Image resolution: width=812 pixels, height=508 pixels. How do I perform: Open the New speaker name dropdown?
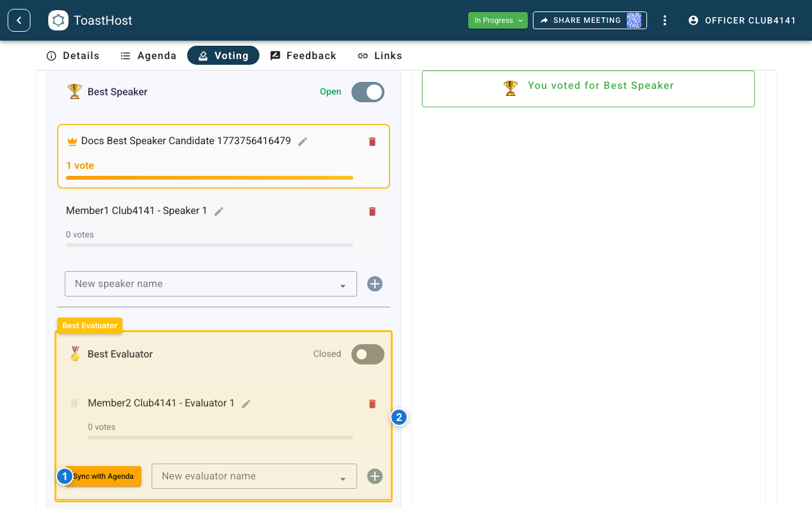343,283
